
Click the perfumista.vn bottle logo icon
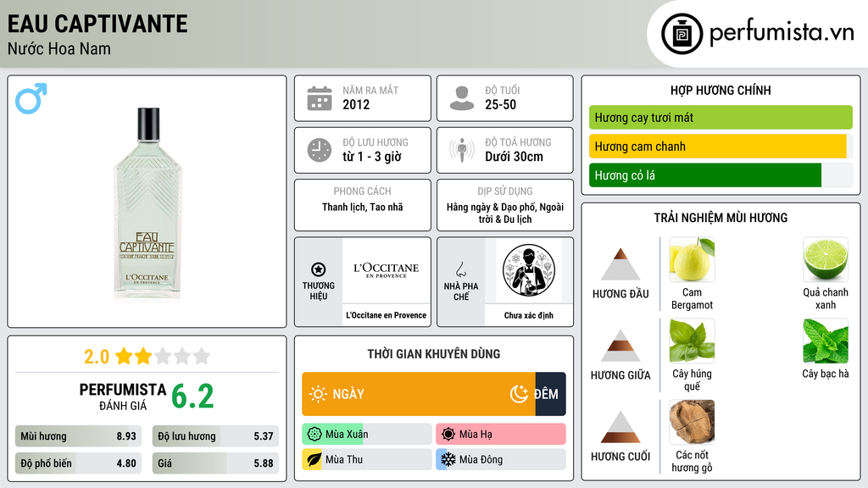pos(682,34)
